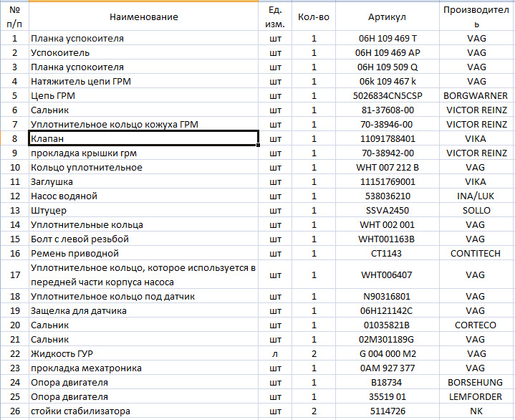This screenshot has width=515, height=420.
Task: Select article '11151769001'
Action: (x=388, y=182)
